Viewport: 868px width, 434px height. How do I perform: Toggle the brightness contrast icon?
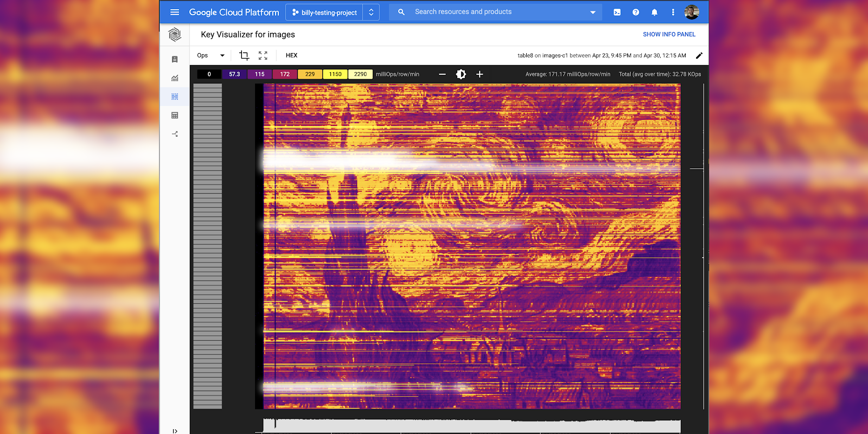coord(461,74)
